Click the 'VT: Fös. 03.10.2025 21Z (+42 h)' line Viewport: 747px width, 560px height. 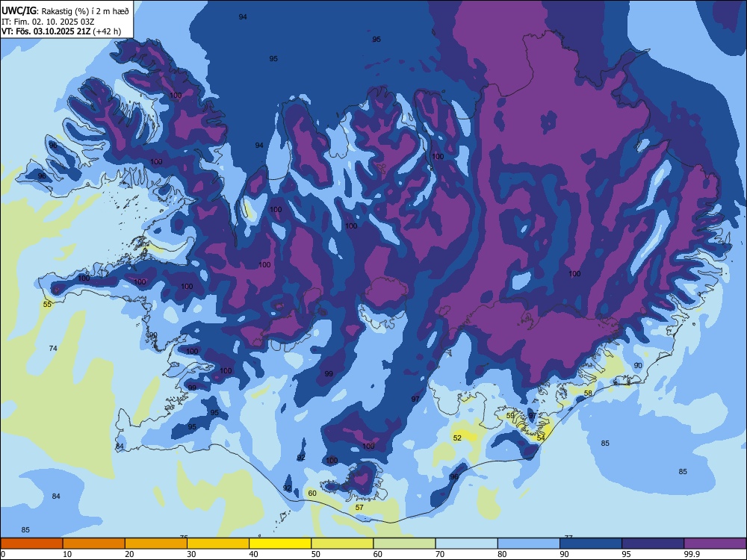(x=61, y=31)
